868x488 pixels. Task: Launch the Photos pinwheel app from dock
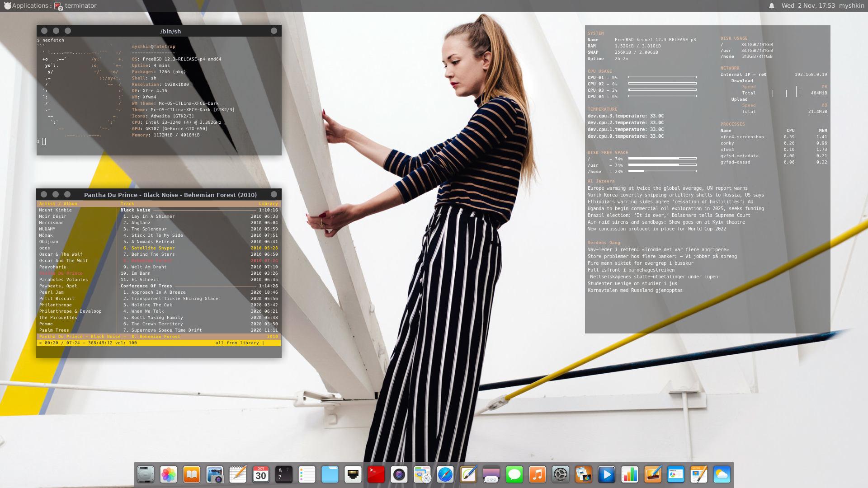pos(169,474)
